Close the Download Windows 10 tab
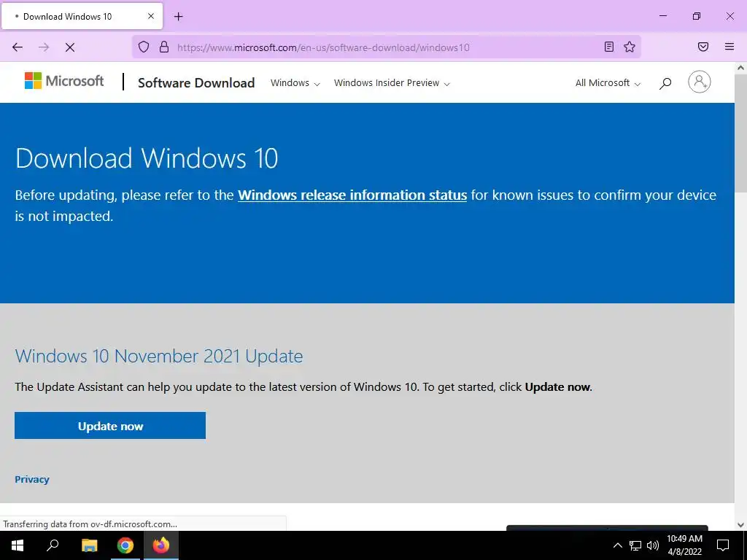747x560 pixels. [x=151, y=16]
